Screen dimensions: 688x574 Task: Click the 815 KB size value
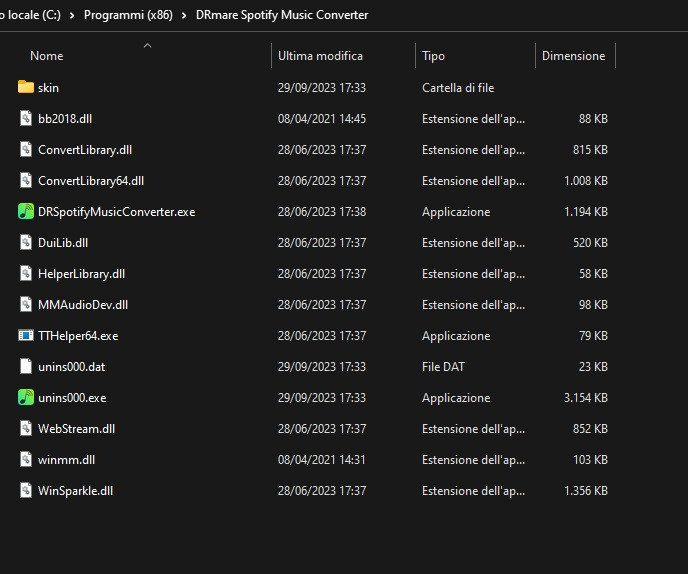coord(590,150)
